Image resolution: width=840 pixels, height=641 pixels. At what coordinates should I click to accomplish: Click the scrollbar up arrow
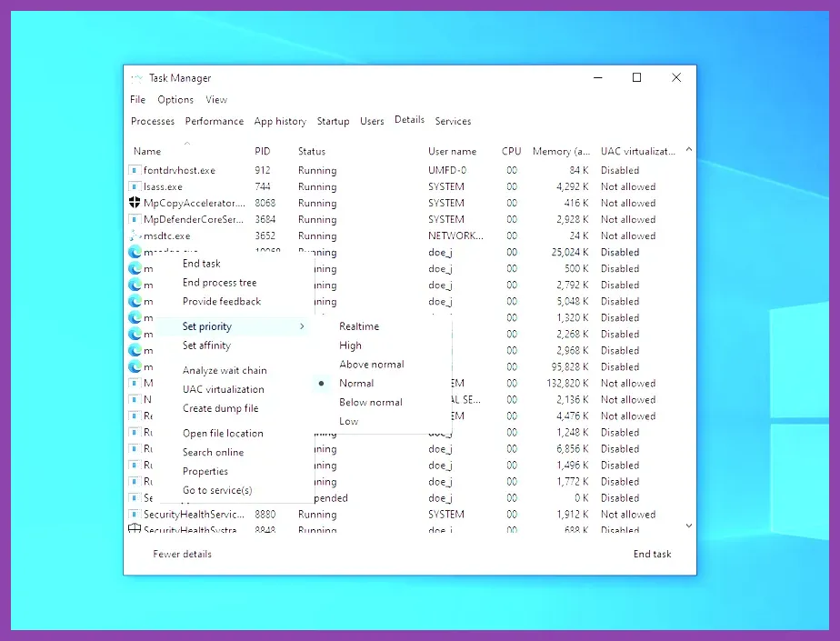pos(689,150)
